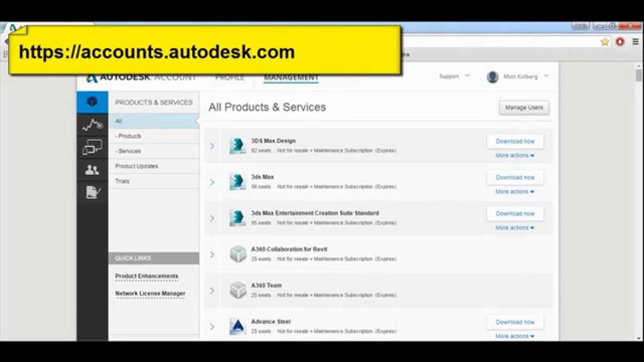
Task: Click the browser vertical scrollbar thumb
Action: coord(639,75)
